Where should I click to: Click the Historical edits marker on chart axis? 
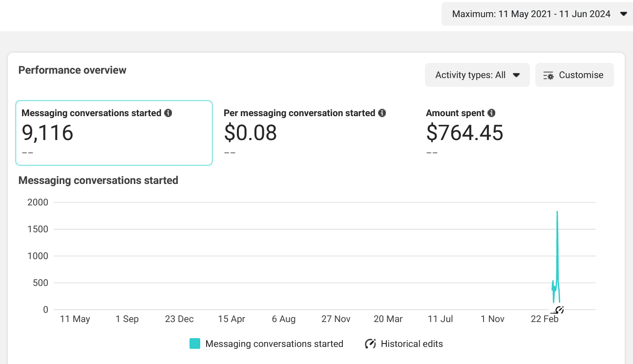(x=560, y=310)
